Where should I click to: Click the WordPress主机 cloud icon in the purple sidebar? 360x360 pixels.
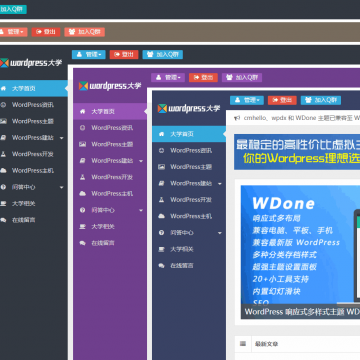(x=82, y=194)
